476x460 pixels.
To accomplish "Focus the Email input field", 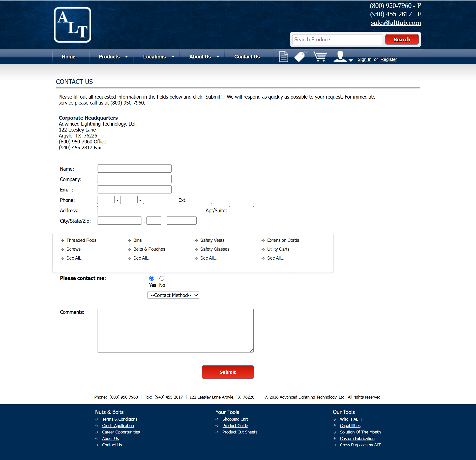I will tap(134, 189).
